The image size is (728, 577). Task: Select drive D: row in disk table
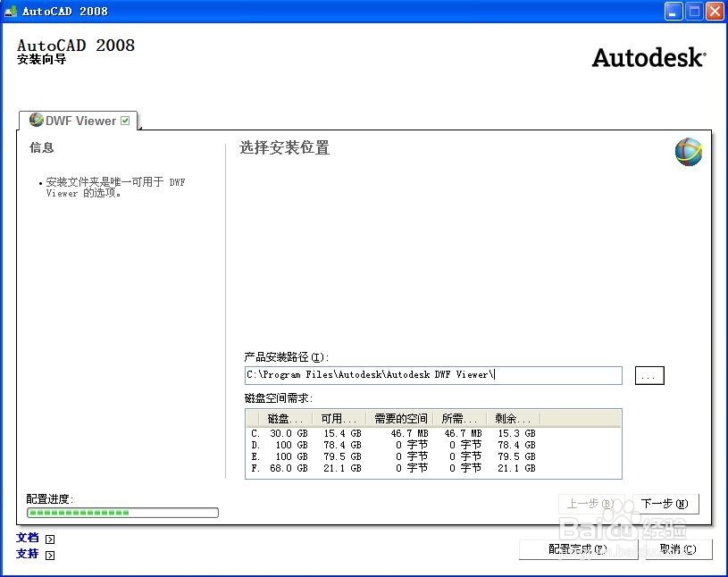pyautogui.click(x=433, y=445)
